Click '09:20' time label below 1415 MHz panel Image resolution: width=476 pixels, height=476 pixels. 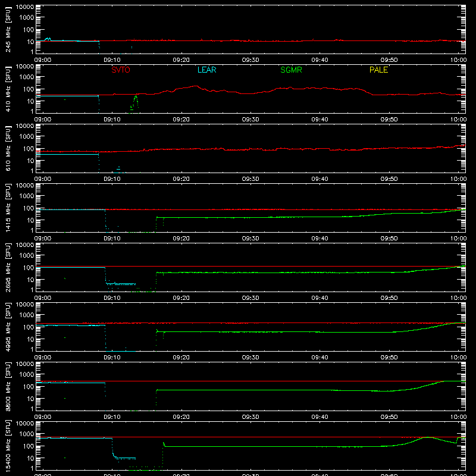(x=181, y=239)
